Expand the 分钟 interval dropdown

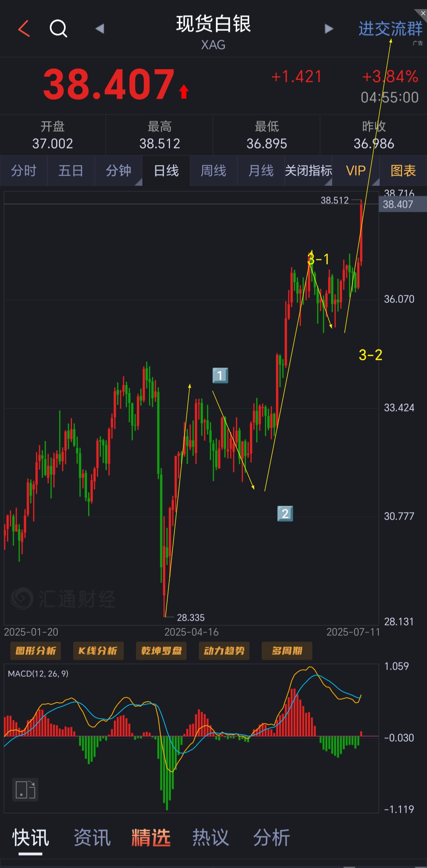[x=119, y=171]
